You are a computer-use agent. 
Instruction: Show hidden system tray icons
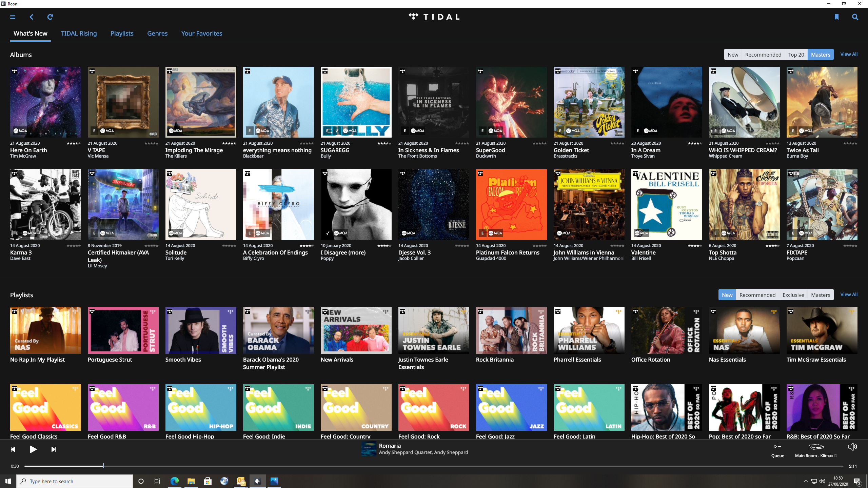click(806, 481)
